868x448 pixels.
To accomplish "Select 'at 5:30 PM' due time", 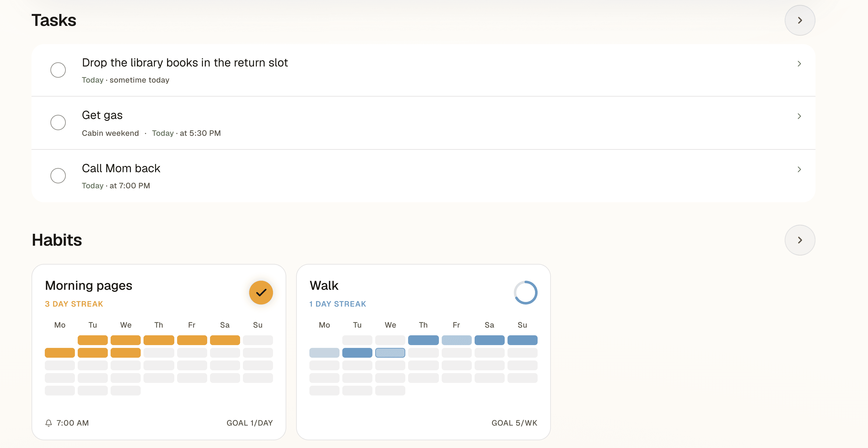I will pyautogui.click(x=200, y=133).
